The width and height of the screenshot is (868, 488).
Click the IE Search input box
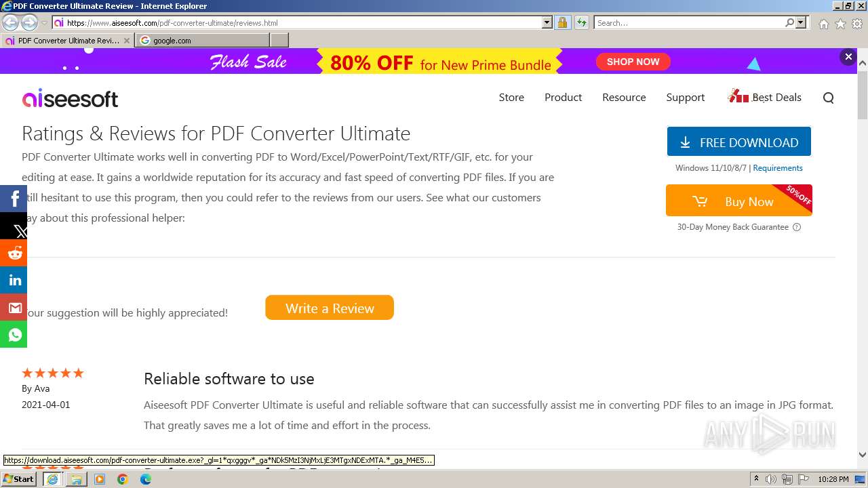689,22
